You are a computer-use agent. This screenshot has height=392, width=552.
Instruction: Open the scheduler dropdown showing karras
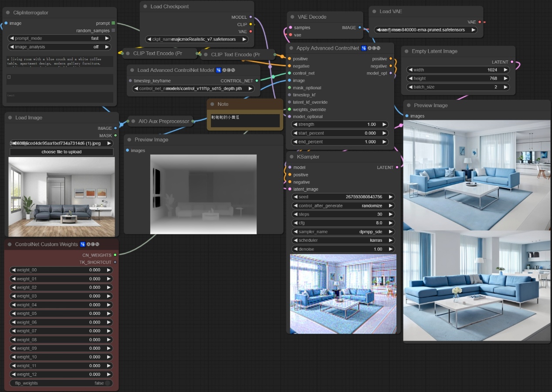[343, 240]
